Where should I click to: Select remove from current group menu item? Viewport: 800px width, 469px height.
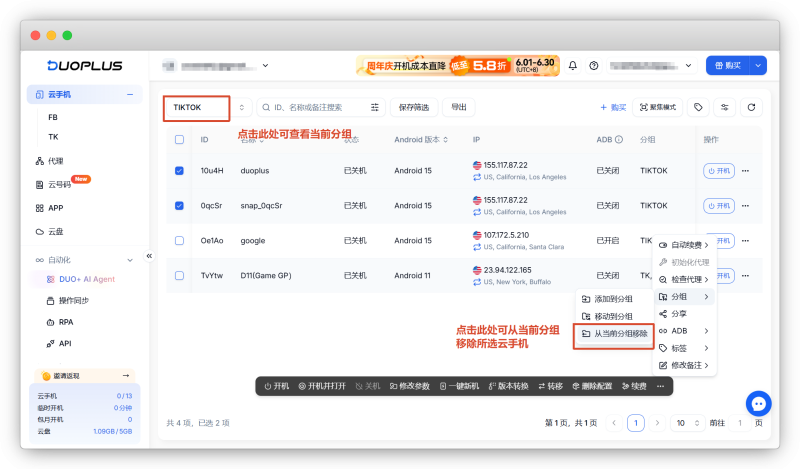tap(614, 334)
